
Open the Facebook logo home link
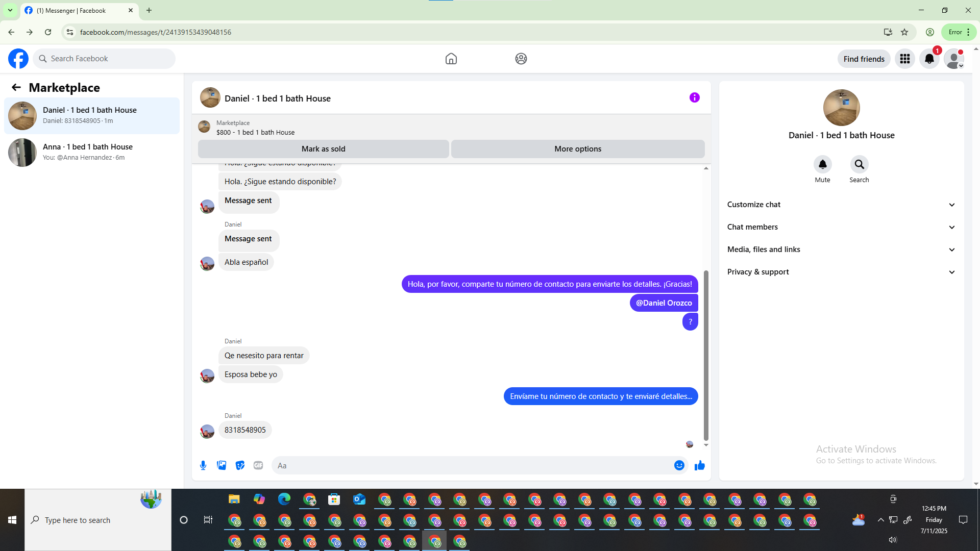pyautogui.click(x=18, y=59)
